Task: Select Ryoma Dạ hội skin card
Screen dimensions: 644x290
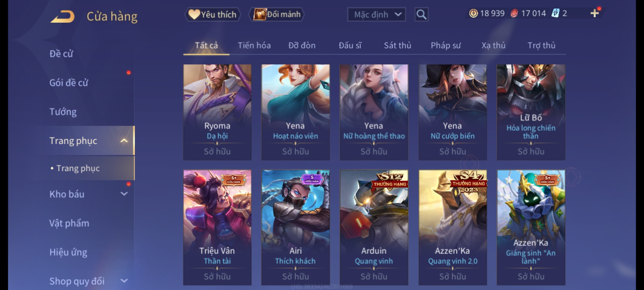Action: 217,112
